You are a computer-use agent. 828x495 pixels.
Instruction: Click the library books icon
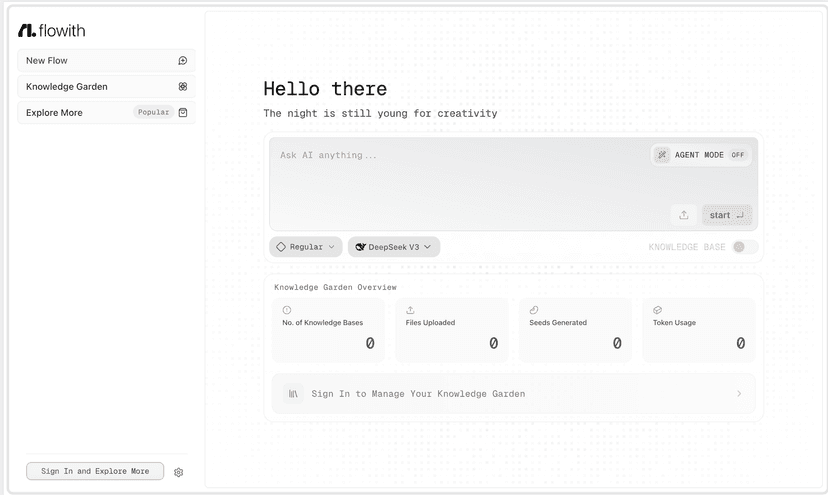point(293,394)
